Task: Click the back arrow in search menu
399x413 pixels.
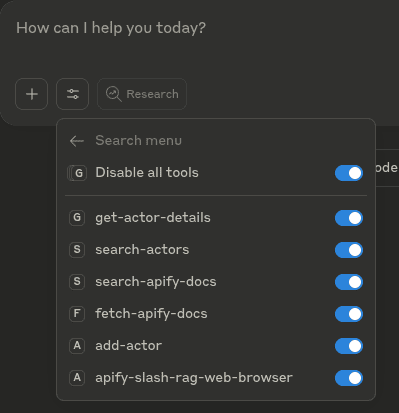Action: 77,141
